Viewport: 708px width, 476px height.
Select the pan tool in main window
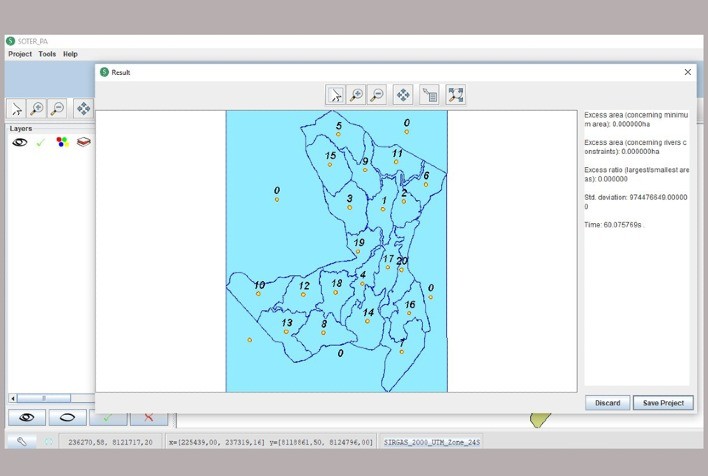tap(83, 109)
